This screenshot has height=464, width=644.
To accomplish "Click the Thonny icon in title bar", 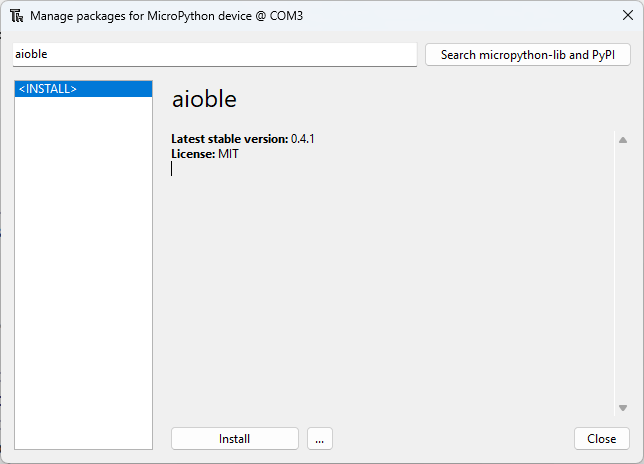I will tap(16, 16).
